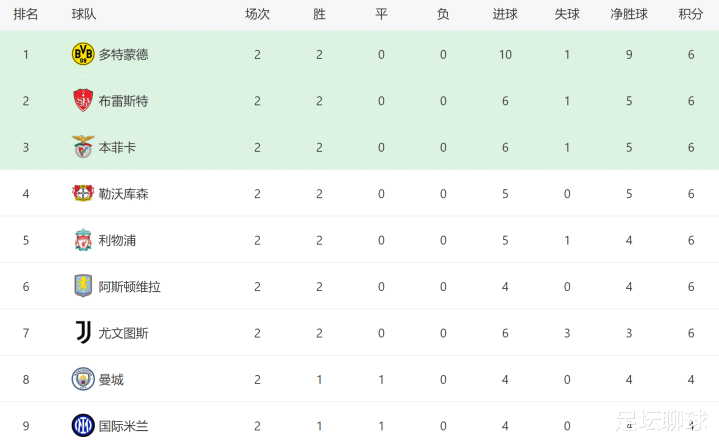The height and width of the screenshot is (447, 719).
Task: Sort by the 净胜球 column header
Action: [629, 15]
